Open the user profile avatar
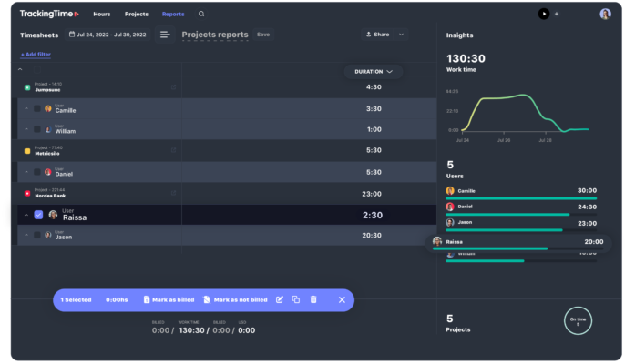The height and width of the screenshot is (364, 625). (605, 14)
